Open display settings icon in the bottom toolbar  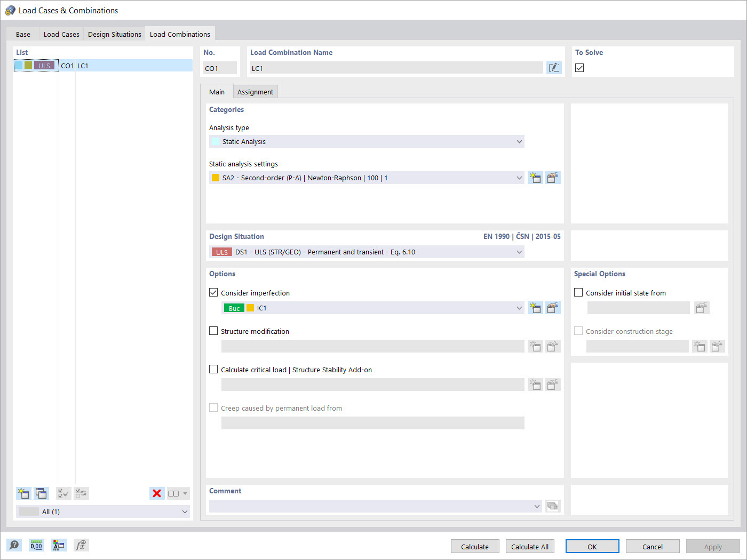[59, 545]
